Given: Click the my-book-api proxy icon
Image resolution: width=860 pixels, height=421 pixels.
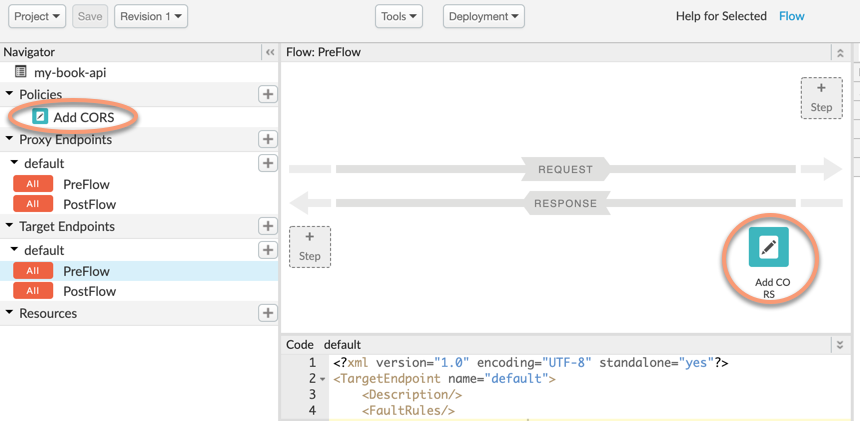Looking at the screenshot, I should click(21, 71).
